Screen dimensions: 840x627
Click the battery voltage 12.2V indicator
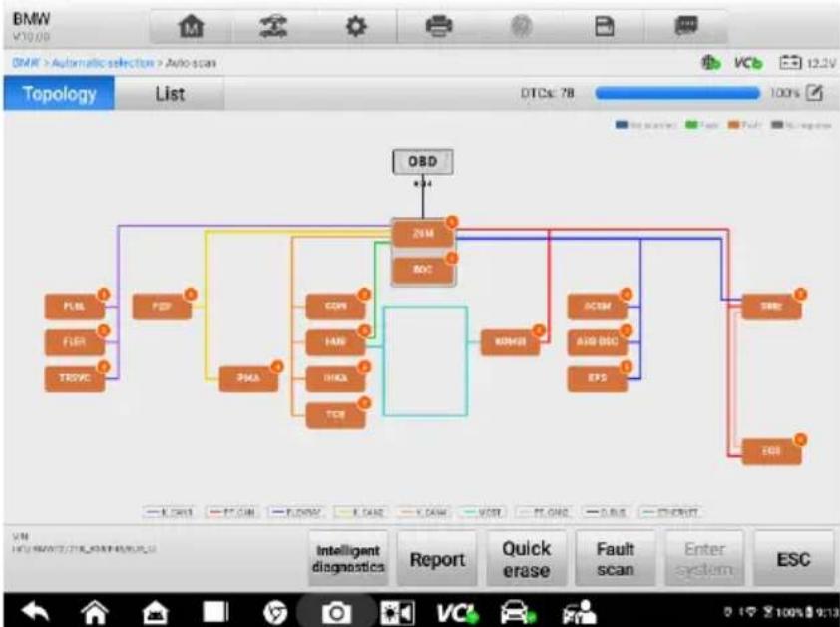(807, 63)
